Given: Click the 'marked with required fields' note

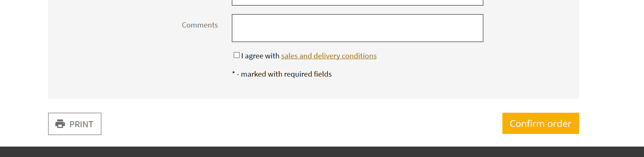Looking at the screenshot, I should (286, 74).
